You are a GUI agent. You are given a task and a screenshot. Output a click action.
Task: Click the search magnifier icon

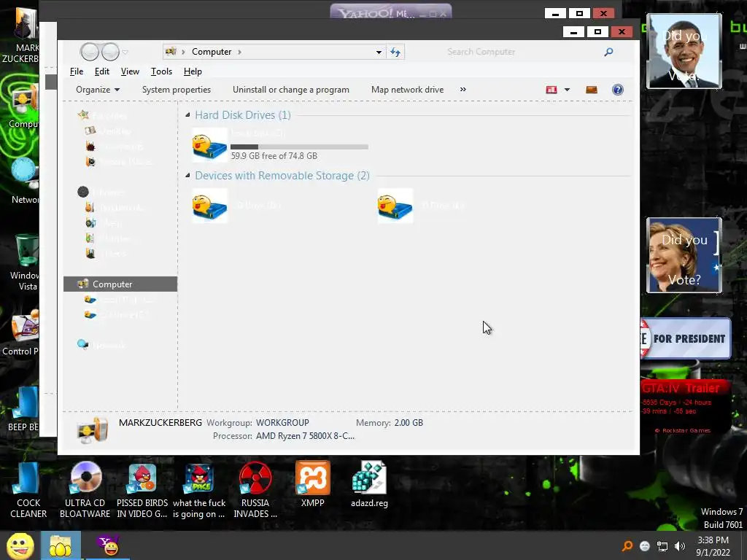[x=608, y=52]
